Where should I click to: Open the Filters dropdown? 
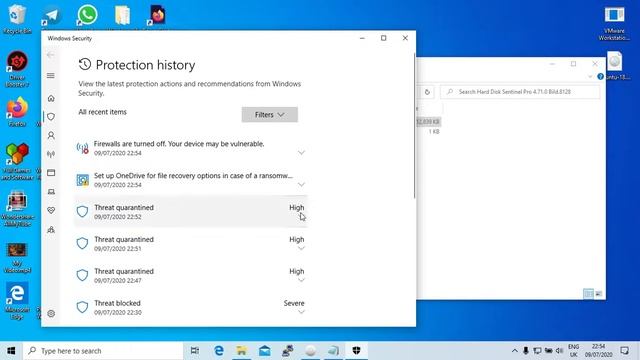click(x=269, y=115)
